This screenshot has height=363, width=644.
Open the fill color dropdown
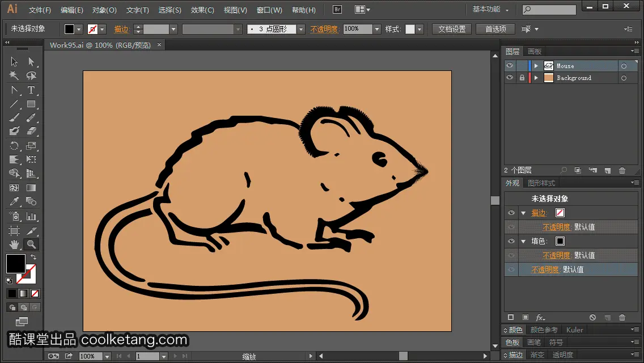tap(79, 29)
